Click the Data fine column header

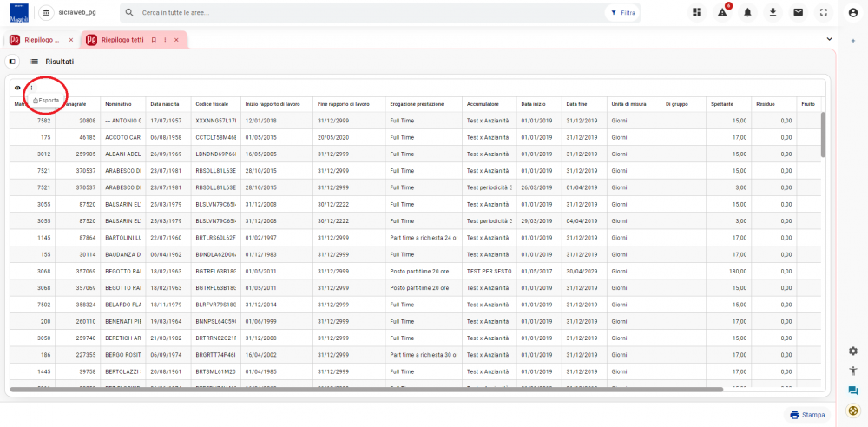coord(583,104)
